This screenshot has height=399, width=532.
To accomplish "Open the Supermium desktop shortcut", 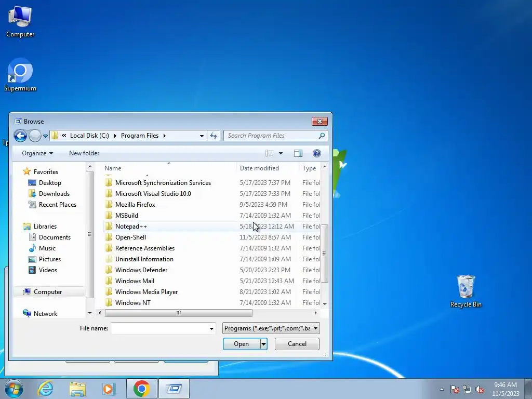I will pos(20,75).
